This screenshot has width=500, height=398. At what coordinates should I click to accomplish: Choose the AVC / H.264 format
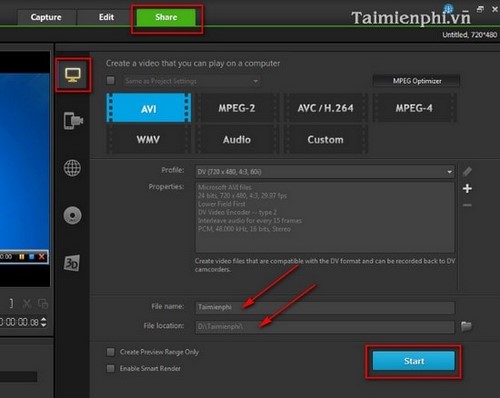tap(325, 108)
